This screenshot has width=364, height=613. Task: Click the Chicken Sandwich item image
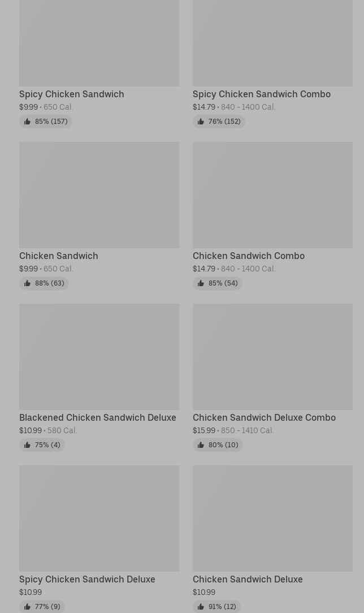[99, 195]
